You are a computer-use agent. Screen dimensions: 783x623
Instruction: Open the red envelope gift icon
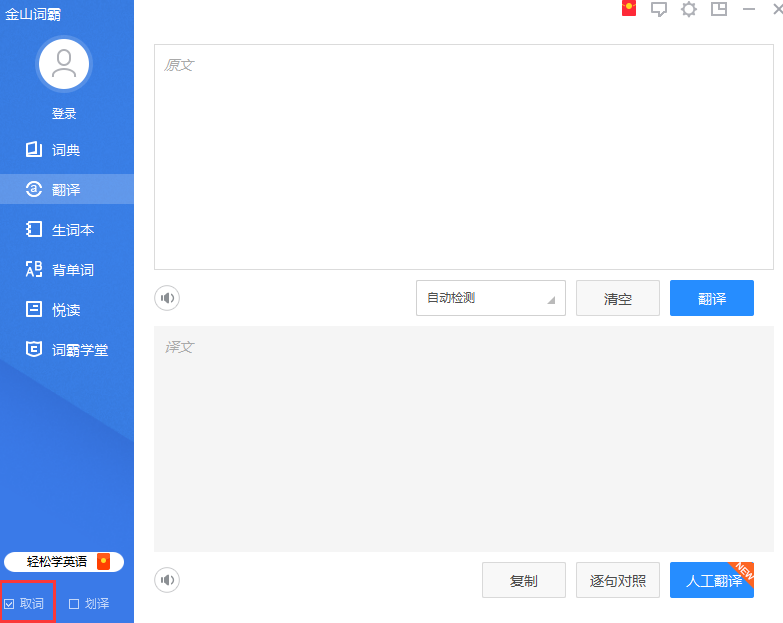pyautogui.click(x=629, y=9)
